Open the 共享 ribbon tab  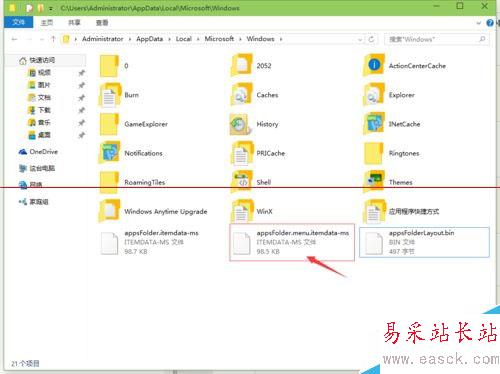click(x=74, y=22)
